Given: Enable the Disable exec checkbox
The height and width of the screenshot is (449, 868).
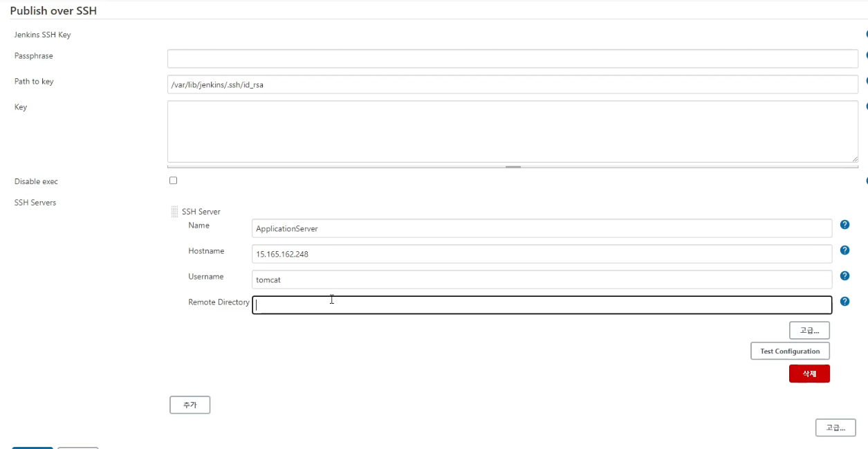Looking at the screenshot, I should point(173,181).
